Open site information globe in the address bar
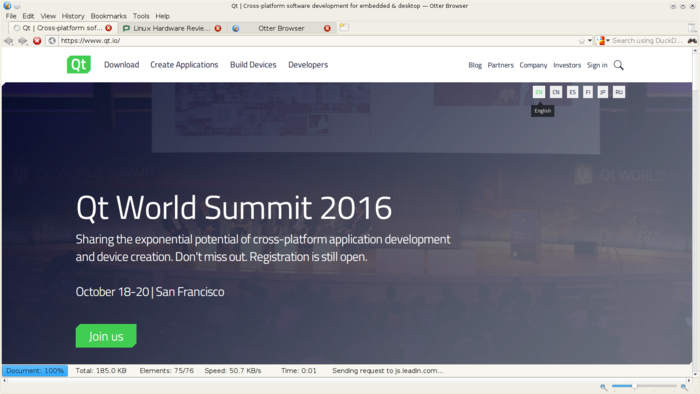700x394 pixels. pos(52,41)
